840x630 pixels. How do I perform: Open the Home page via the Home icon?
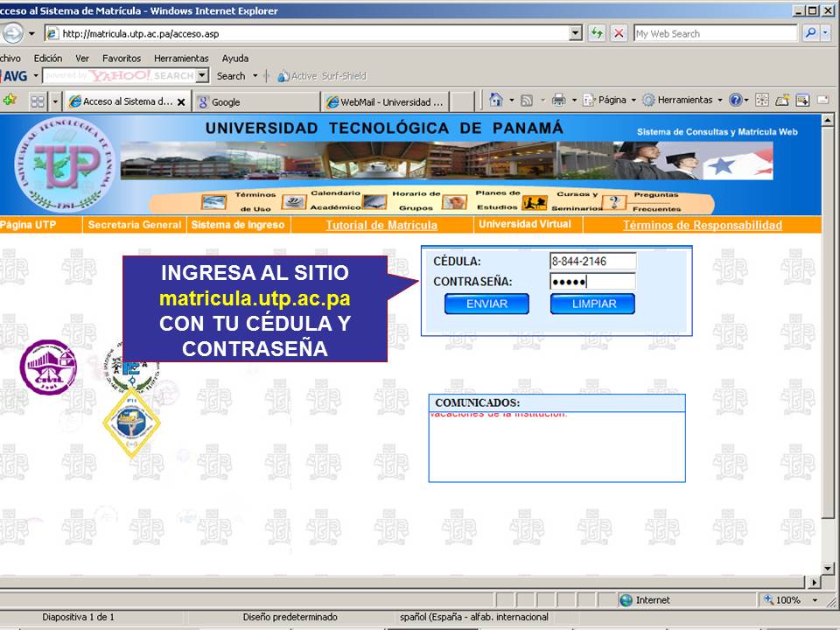tap(495, 98)
